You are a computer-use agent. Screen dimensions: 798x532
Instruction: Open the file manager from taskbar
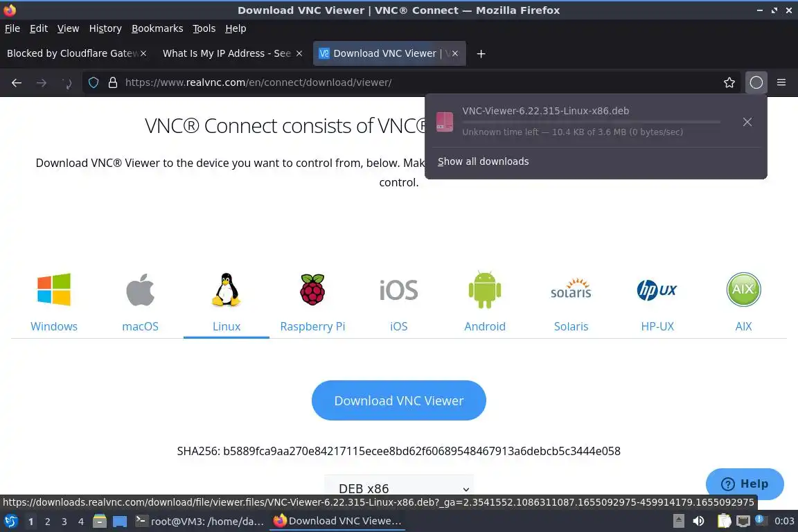pyautogui.click(x=100, y=522)
